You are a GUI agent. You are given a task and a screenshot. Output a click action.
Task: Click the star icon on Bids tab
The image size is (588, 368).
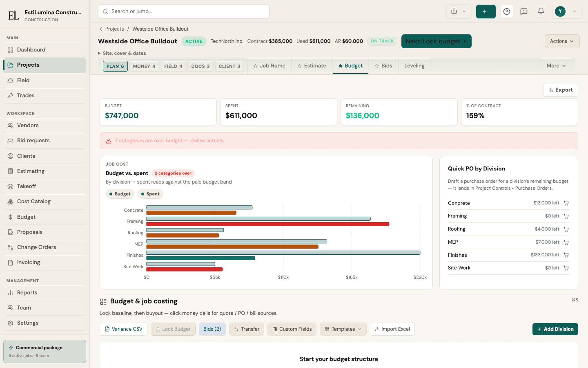377,66
